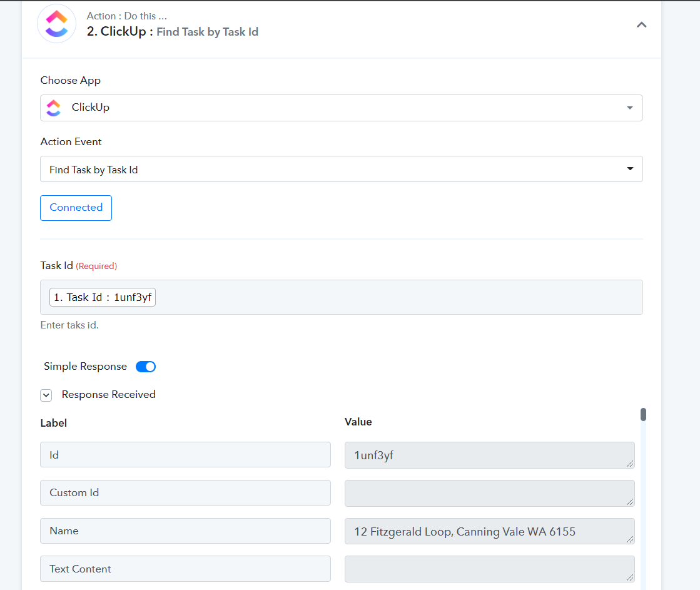Click the value '12 Fitzgerald Loop, Canning Vale WA 6155'
This screenshot has width=700, height=590.
(489, 531)
